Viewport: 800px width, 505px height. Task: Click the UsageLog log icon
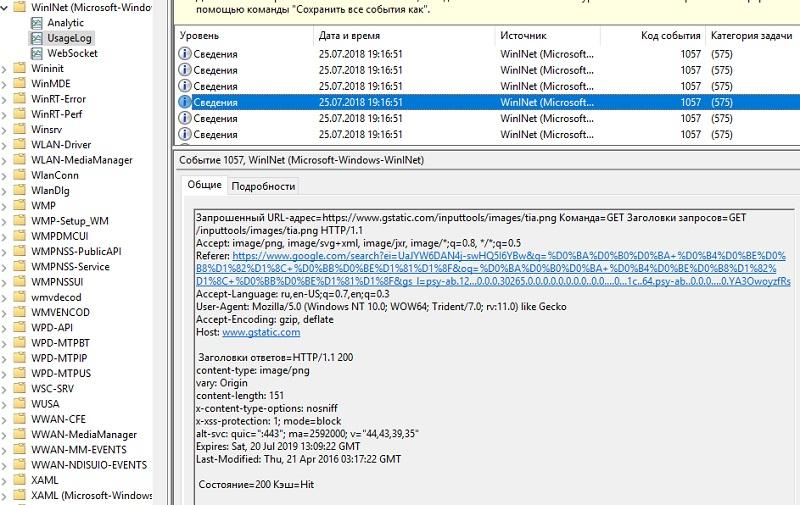pos(37,38)
